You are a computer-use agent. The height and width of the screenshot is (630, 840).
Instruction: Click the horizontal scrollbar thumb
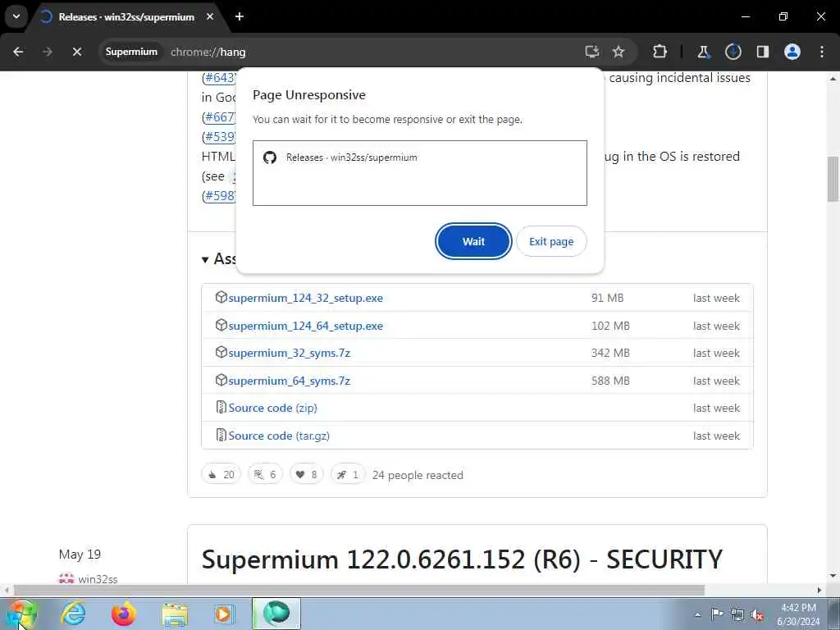tap(359, 591)
